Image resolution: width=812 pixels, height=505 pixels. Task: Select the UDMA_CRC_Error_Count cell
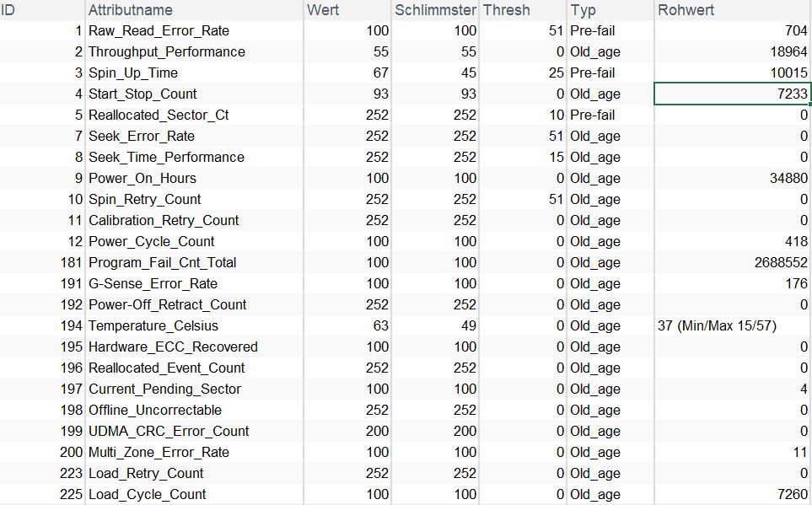169,432
